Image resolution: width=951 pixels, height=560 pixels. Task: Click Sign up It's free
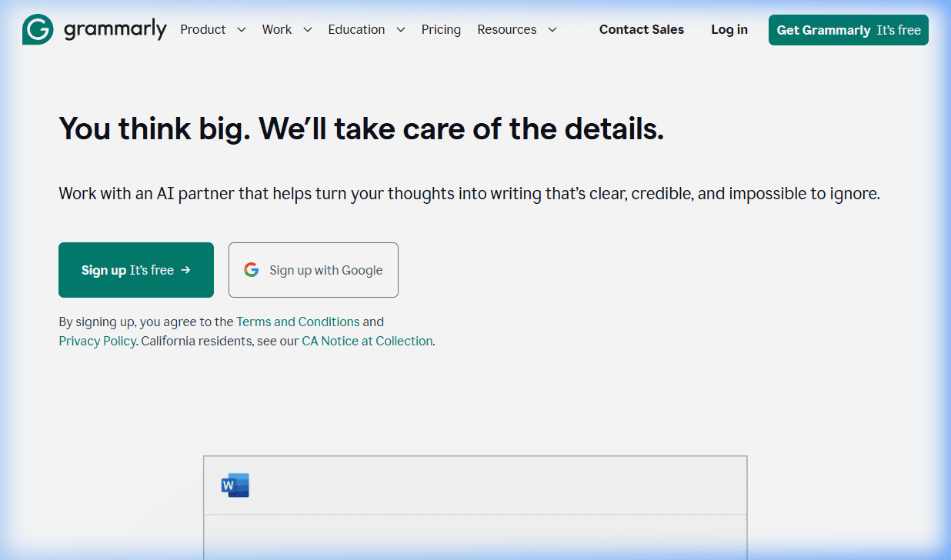[x=135, y=269]
